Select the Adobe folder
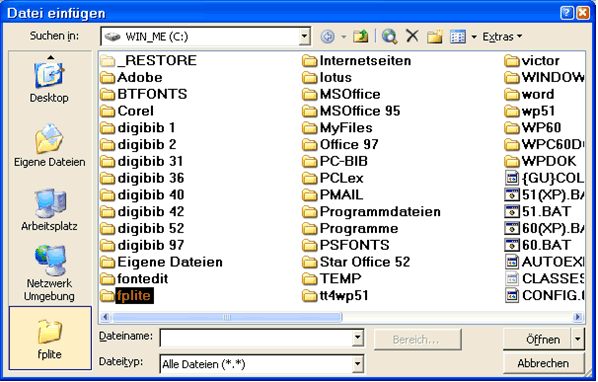This screenshot has height=382, width=598. (131, 77)
